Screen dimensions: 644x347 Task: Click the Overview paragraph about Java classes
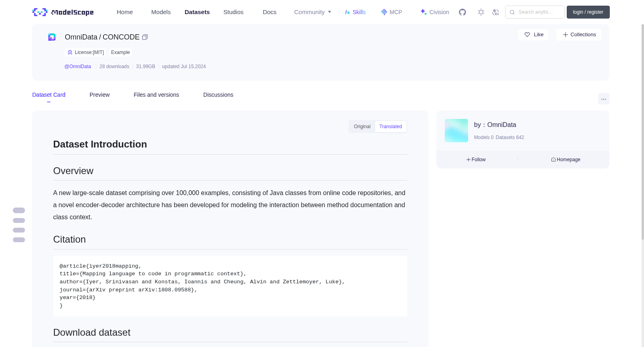(x=229, y=205)
